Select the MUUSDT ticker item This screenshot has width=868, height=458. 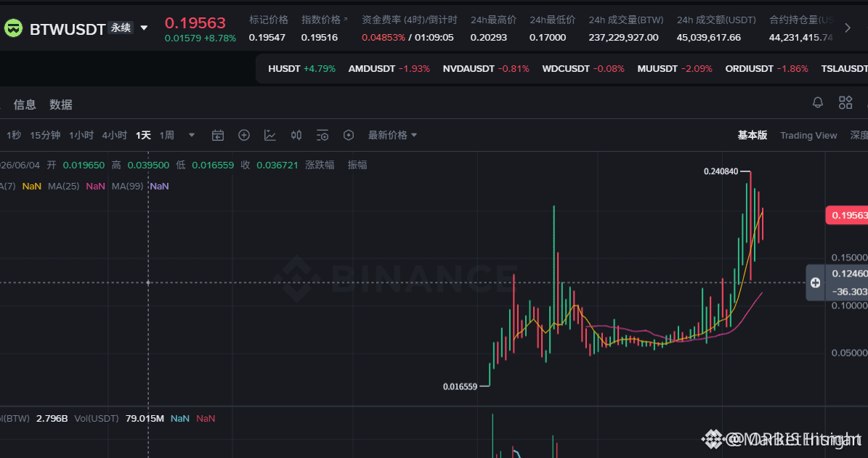[x=675, y=68]
